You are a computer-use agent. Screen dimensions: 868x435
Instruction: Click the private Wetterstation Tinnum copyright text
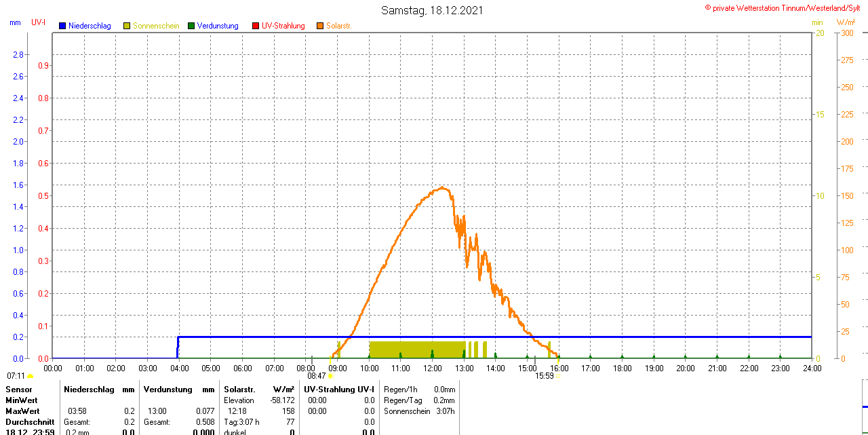click(785, 8)
